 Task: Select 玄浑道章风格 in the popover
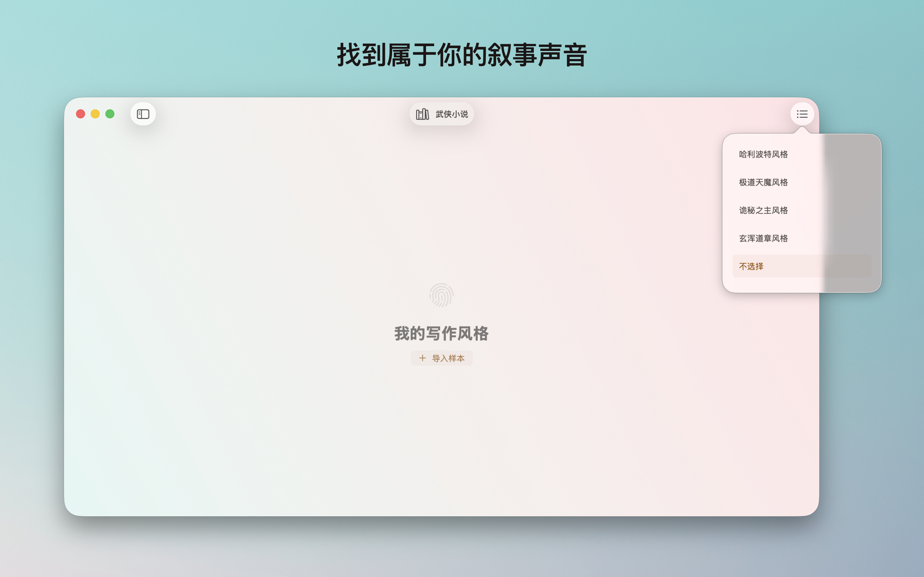763,238
